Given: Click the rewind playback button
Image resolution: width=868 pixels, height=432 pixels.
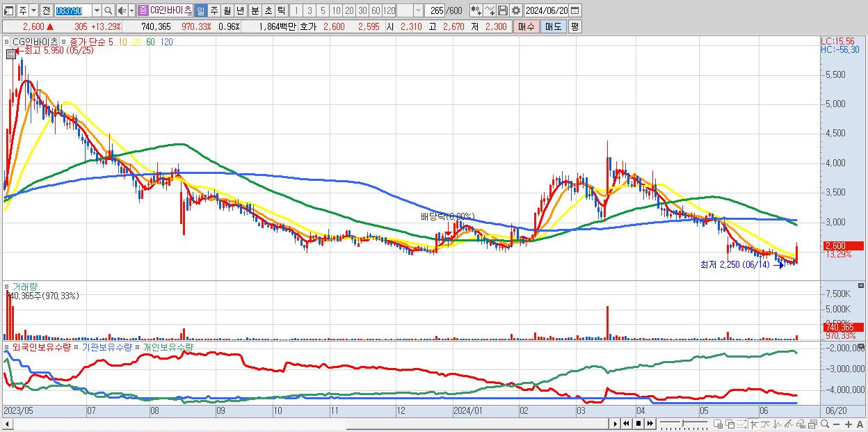Looking at the screenshot, I should click(x=626, y=424).
